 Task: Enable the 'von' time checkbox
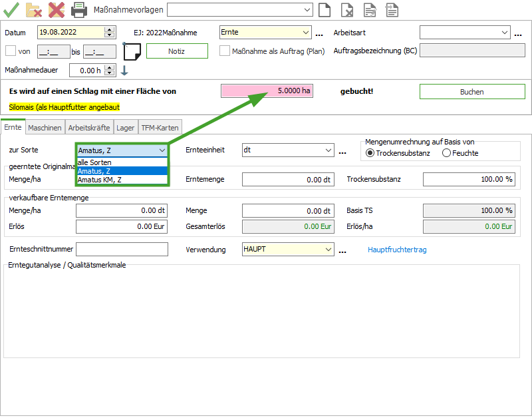11,51
